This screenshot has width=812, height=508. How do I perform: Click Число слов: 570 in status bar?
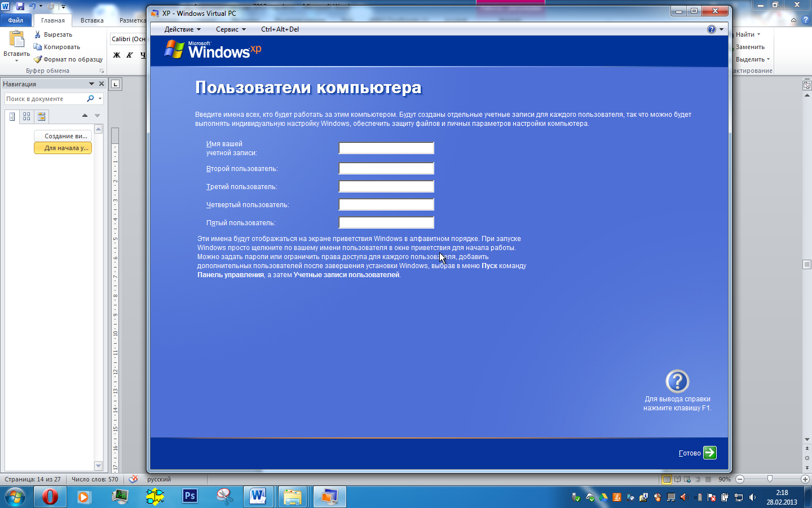pos(95,479)
